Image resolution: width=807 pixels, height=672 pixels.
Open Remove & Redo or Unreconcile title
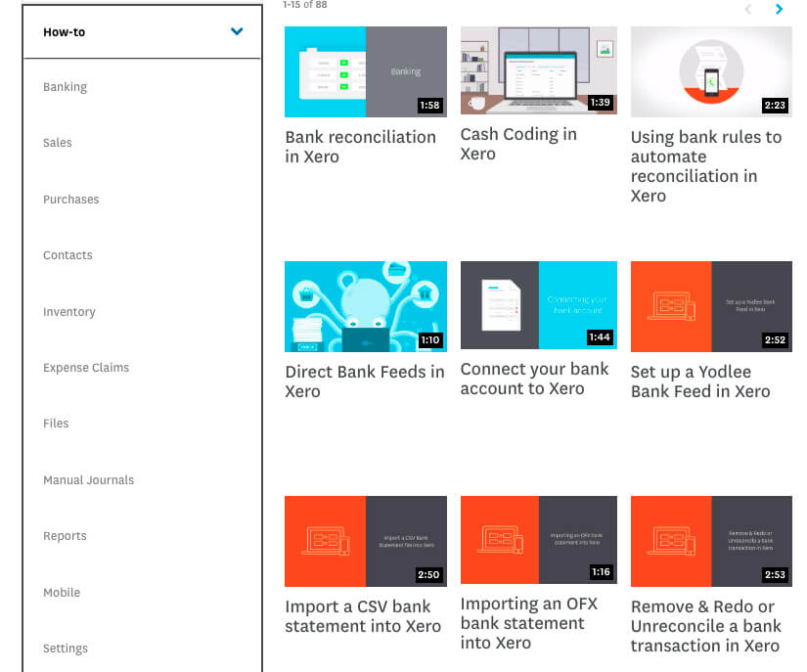[x=706, y=626]
